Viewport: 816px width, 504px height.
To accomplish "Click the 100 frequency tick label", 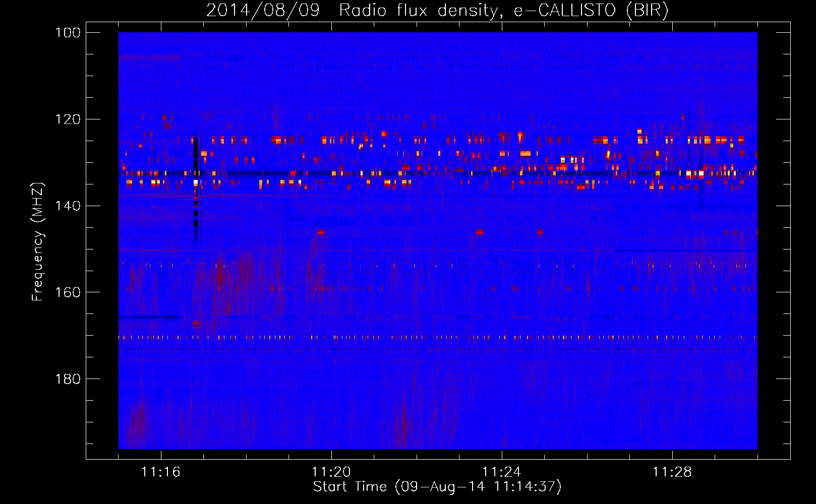I will coord(68,33).
